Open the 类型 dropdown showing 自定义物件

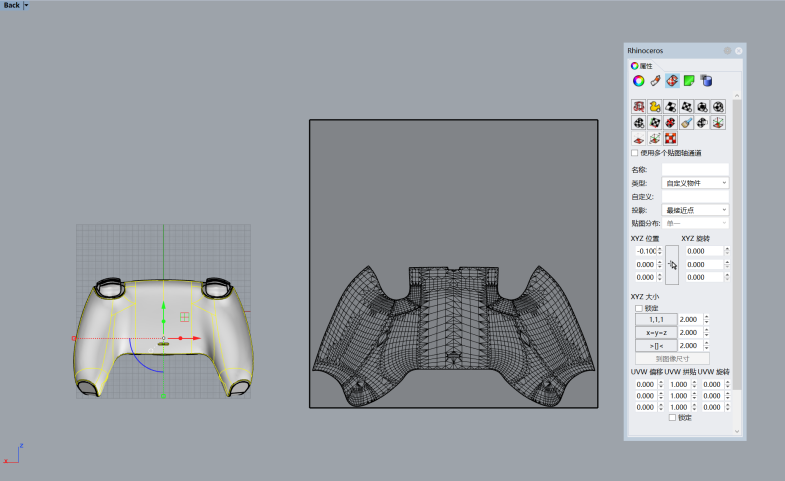tap(695, 183)
